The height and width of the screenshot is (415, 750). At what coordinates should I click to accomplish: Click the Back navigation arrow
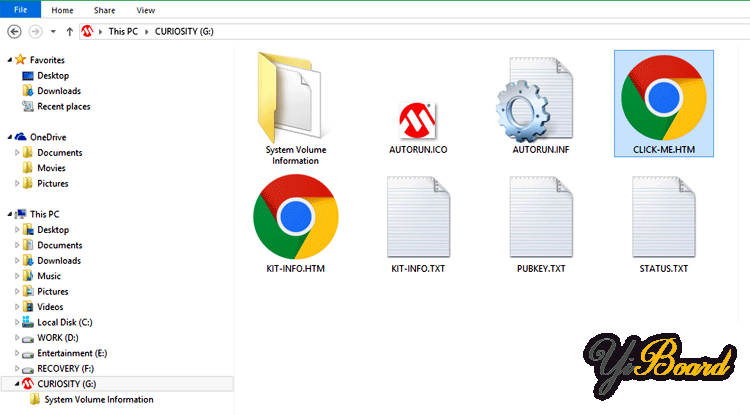coord(14,32)
